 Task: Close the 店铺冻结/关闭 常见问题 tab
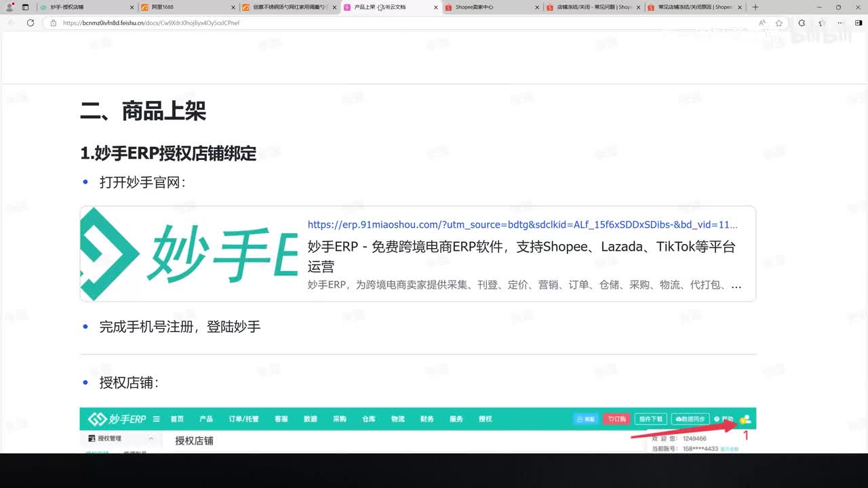[639, 7]
